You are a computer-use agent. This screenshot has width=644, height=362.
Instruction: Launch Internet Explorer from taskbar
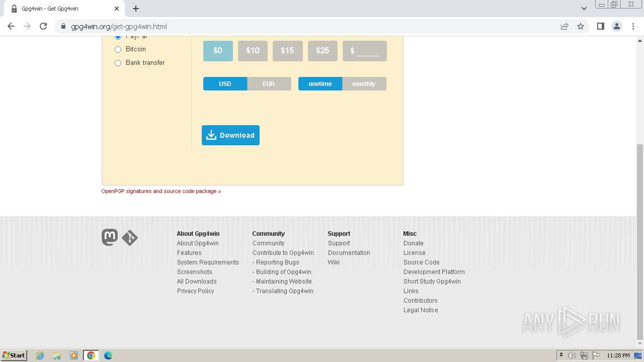tap(40, 355)
